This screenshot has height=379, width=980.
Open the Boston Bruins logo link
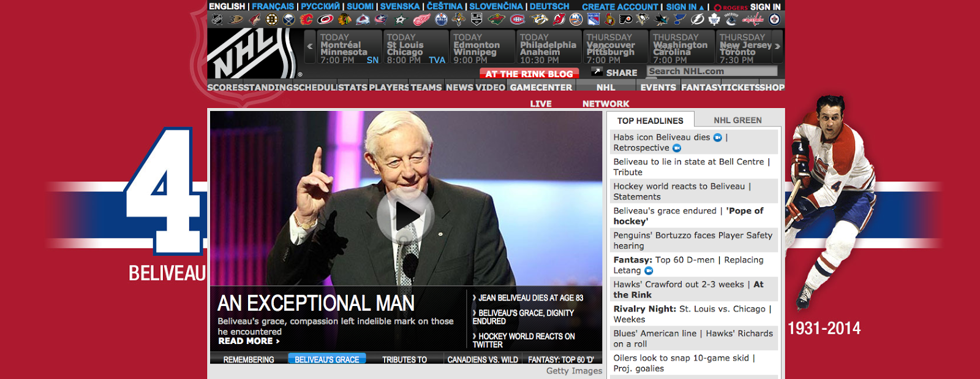(271, 20)
